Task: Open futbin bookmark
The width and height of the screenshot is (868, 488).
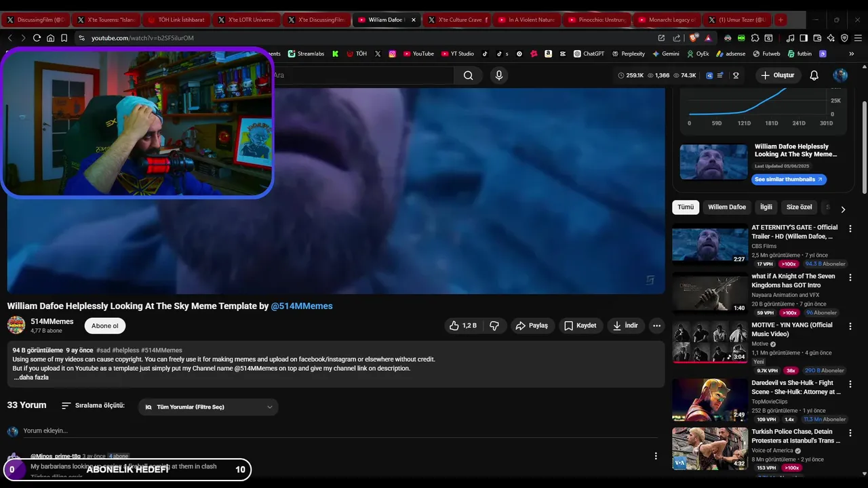Action: pyautogui.click(x=800, y=54)
